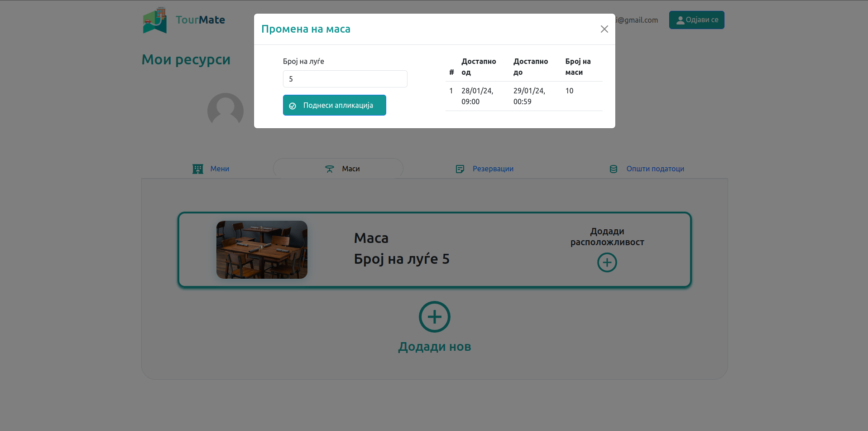This screenshot has height=431, width=868.
Task: Open the Мени tab
Action: coord(219,169)
